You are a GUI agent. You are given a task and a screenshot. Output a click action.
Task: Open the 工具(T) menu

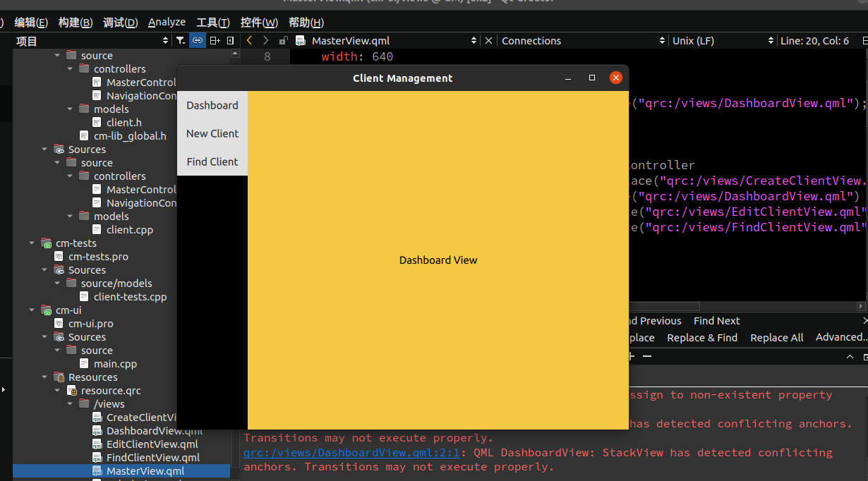coord(213,23)
